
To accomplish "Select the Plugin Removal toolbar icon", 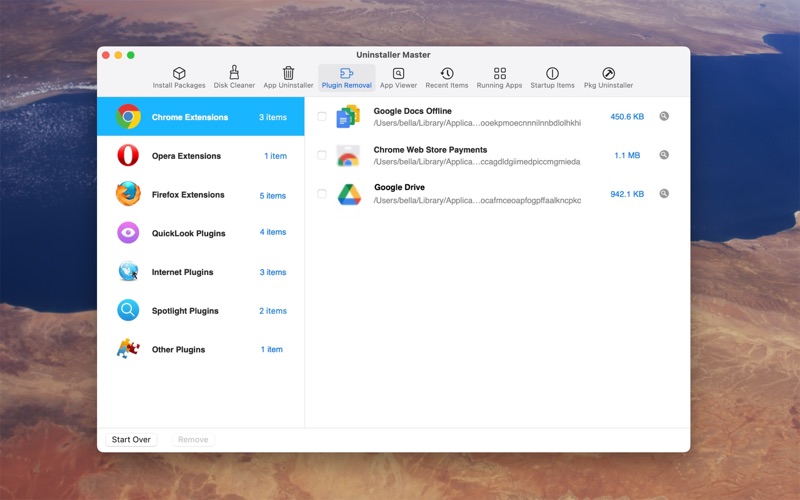I will [x=346, y=73].
